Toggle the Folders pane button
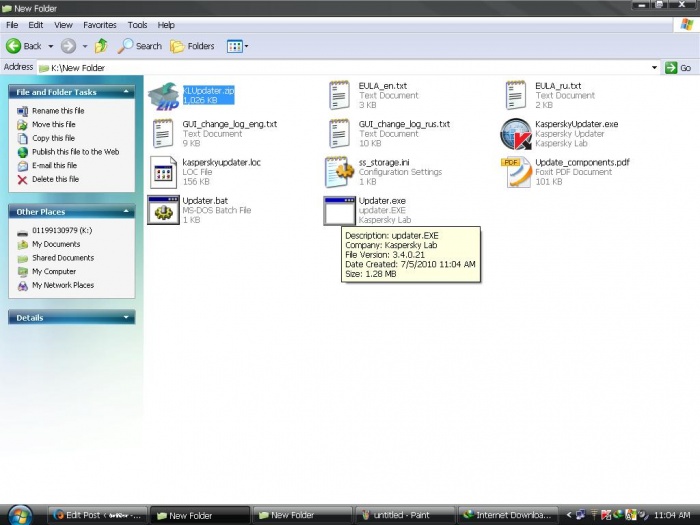The width and height of the screenshot is (700, 525). (x=192, y=46)
